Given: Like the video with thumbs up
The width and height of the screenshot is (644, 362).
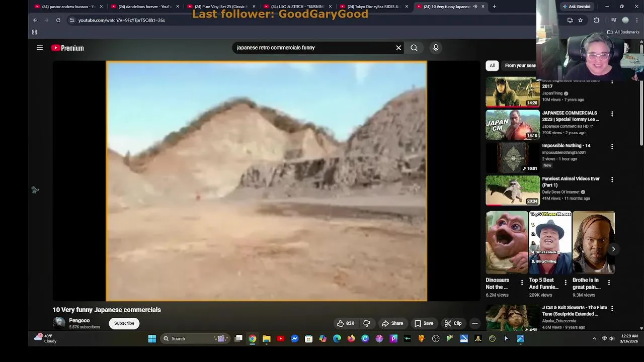Looking at the screenshot, I should point(345,323).
